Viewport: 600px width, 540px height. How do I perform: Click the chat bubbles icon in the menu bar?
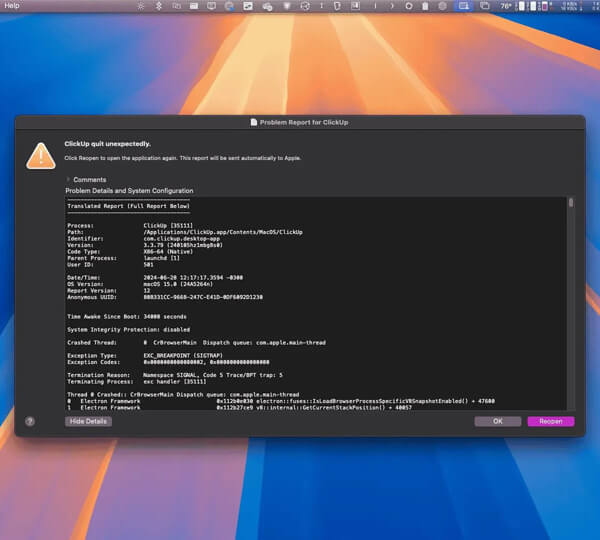(x=267, y=7)
